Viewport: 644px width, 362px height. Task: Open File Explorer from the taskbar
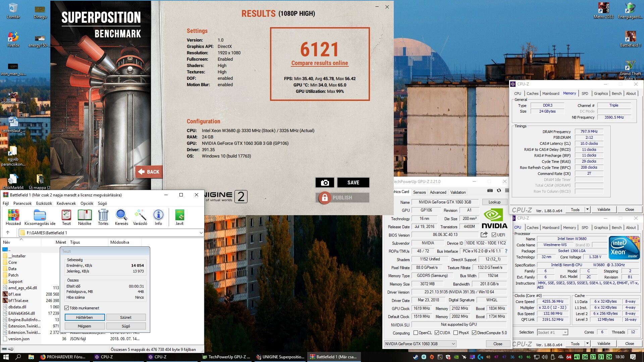point(31,357)
